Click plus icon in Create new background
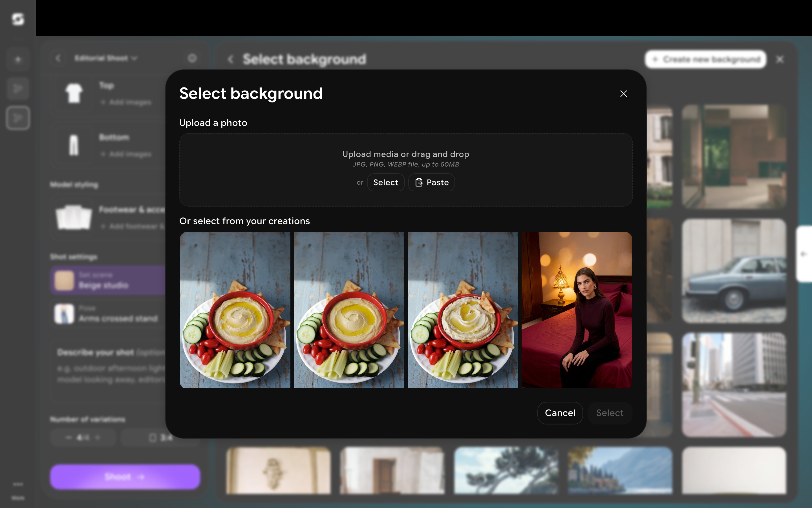The image size is (812, 508). point(655,60)
